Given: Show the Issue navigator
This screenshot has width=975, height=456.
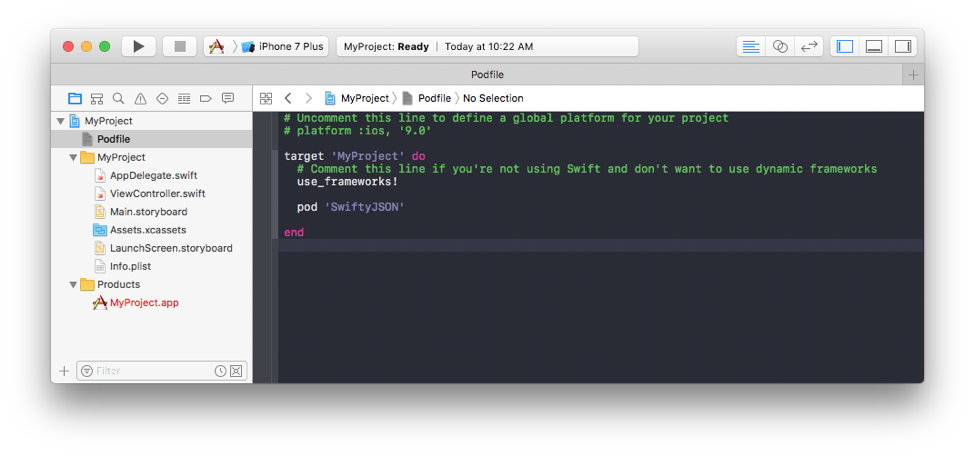Looking at the screenshot, I should coord(141,98).
